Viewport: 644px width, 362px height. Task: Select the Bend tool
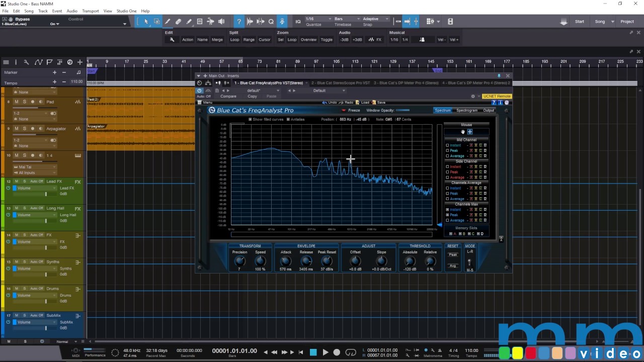(210, 22)
